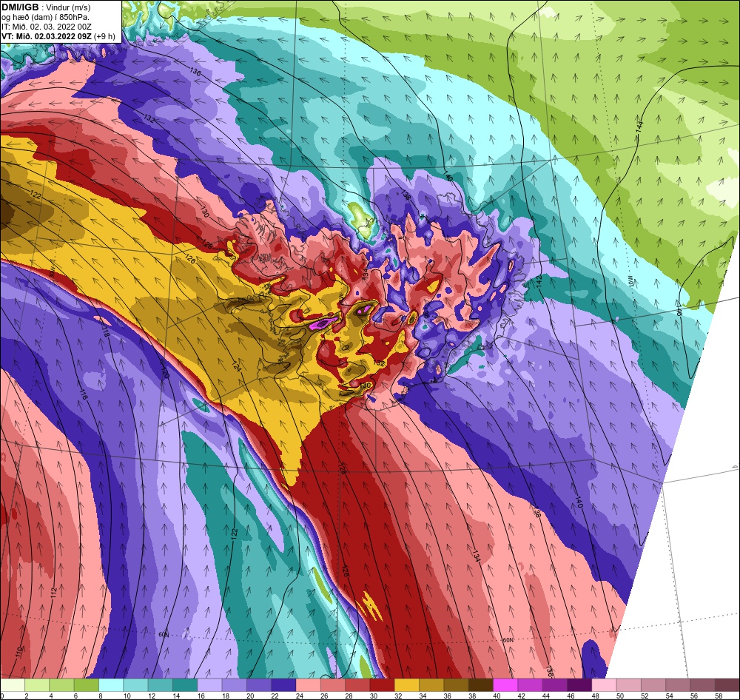Click the '124' contour label on the map

point(236,366)
